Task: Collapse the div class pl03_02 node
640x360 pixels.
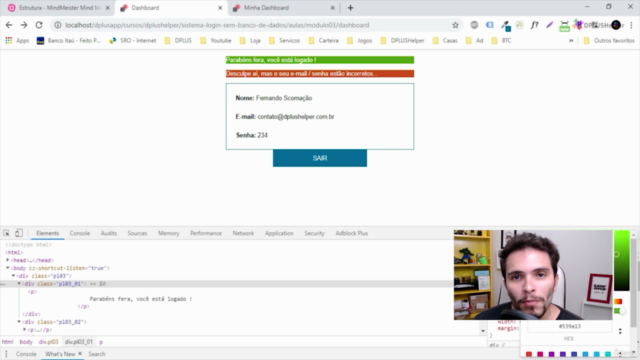Action: click(19, 322)
